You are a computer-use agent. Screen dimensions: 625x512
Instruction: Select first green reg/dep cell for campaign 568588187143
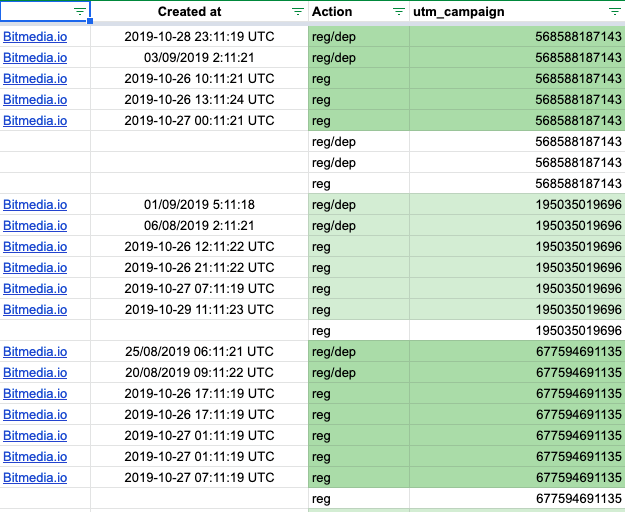[x=359, y=37]
